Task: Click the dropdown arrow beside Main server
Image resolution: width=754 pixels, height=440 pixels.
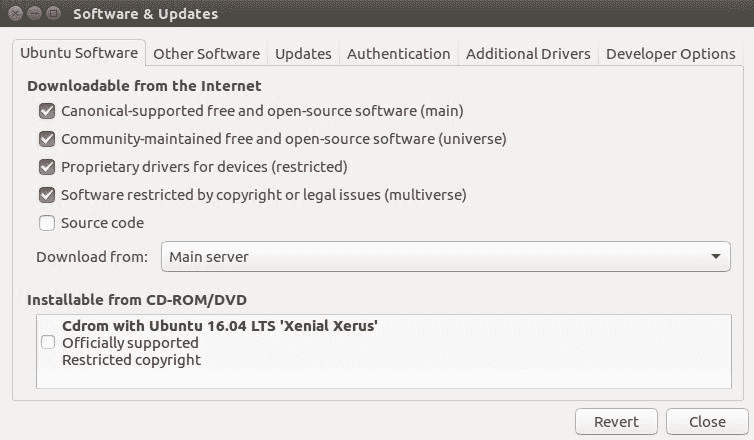Action: [x=715, y=257]
